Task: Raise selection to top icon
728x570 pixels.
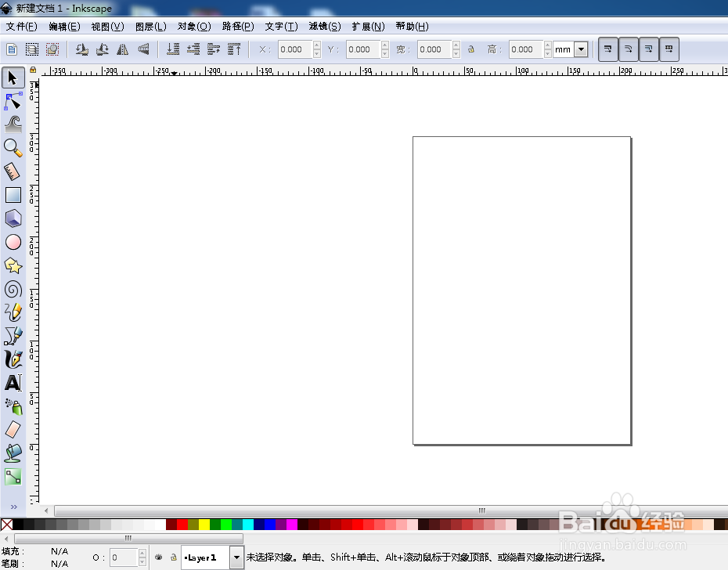Action: [x=234, y=49]
